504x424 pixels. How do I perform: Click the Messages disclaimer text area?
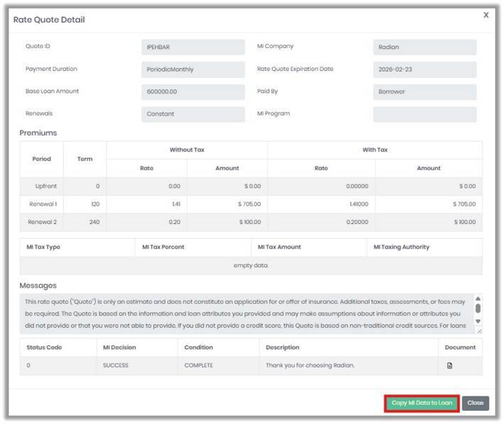247,313
